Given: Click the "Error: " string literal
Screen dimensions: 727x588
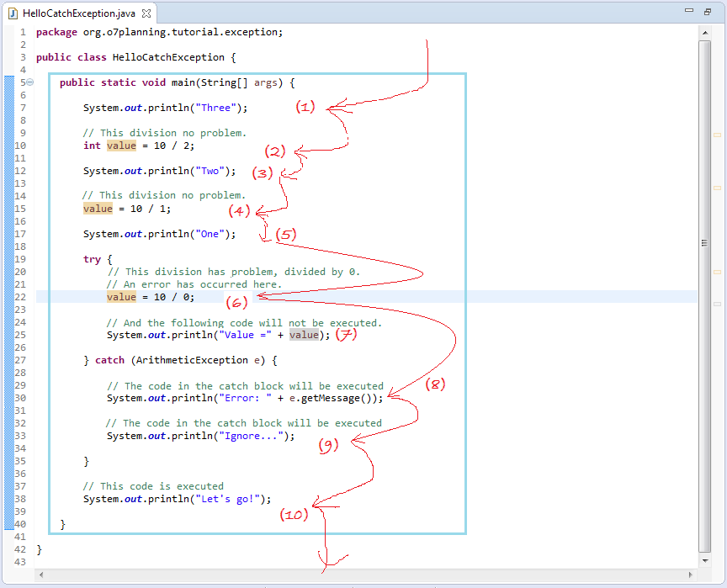Looking at the screenshot, I should pos(245,398).
